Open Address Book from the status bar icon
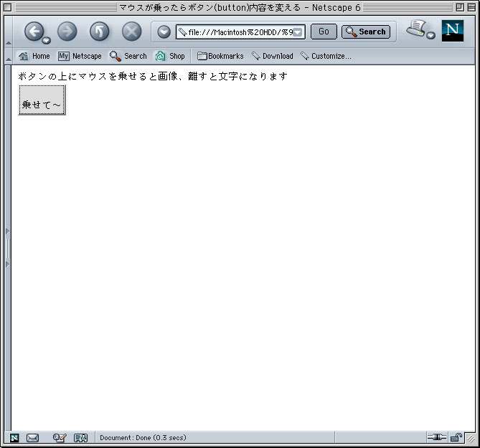This screenshot has height=448, width=480. pyautogui.click(x=81, y=438)
